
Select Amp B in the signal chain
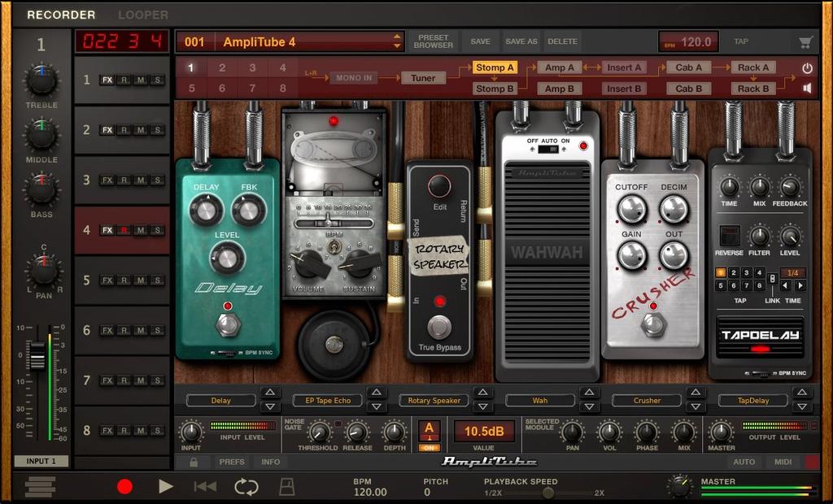(x=559, y=88)
